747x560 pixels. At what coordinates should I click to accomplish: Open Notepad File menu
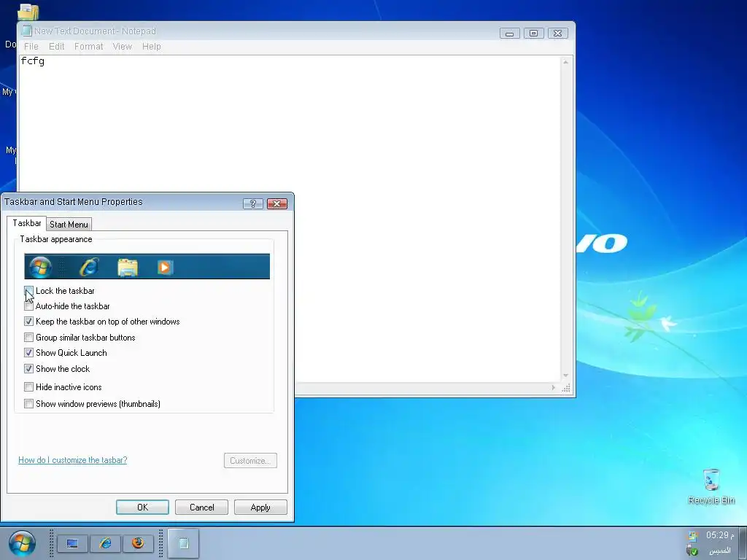tap(31, 46)
